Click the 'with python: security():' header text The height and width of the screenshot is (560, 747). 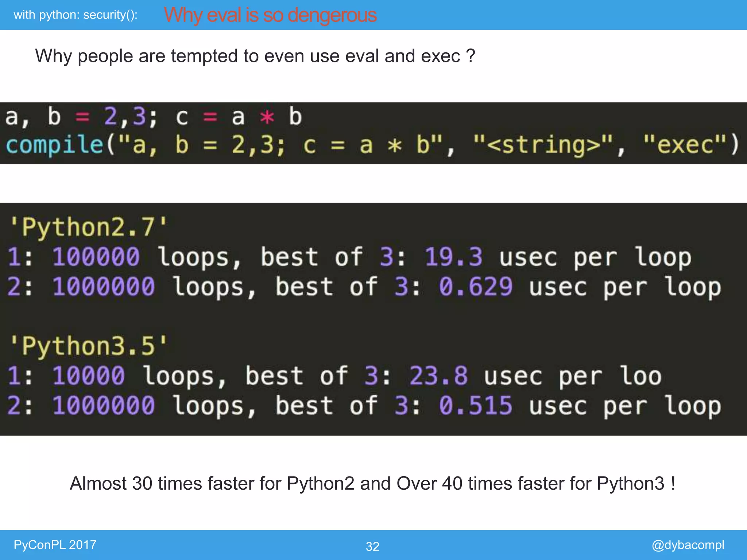(x=76, y=15)
